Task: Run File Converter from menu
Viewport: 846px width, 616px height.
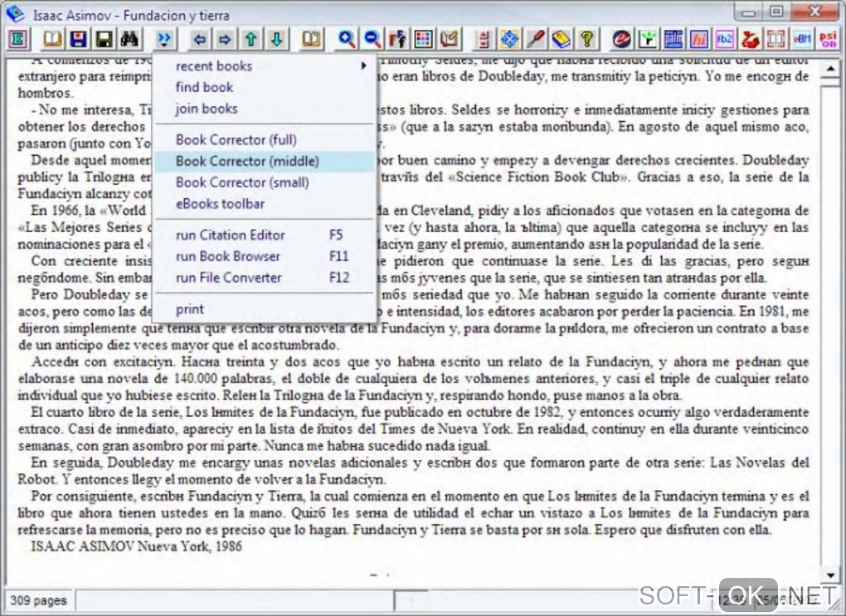Action: coord(265,277)
